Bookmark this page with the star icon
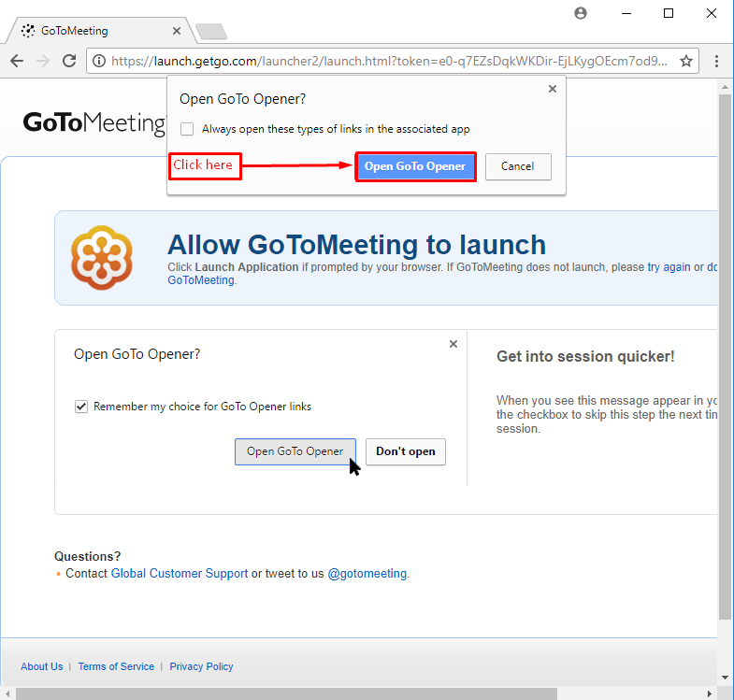Screen dimensions: 734x700 coord(686,61)
